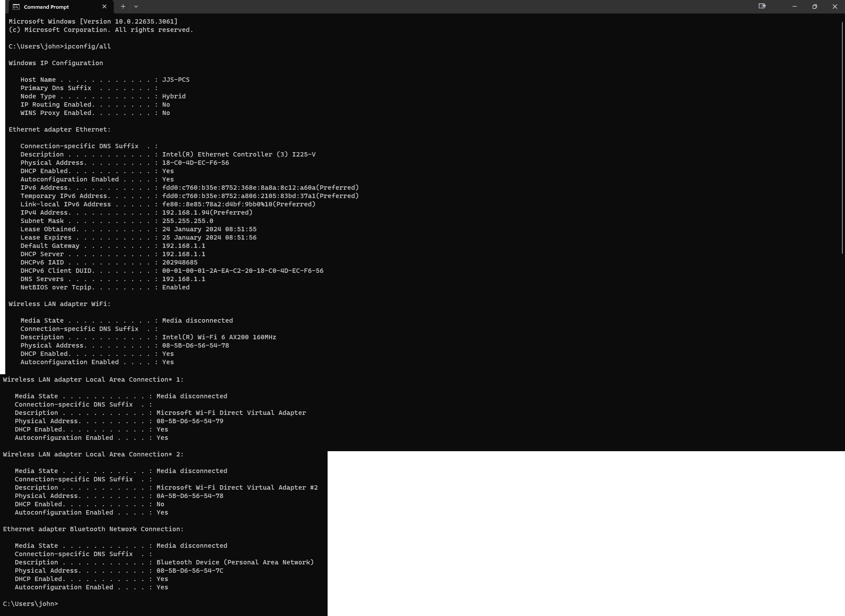Click the Lease Obtained date text

(209, 229)
